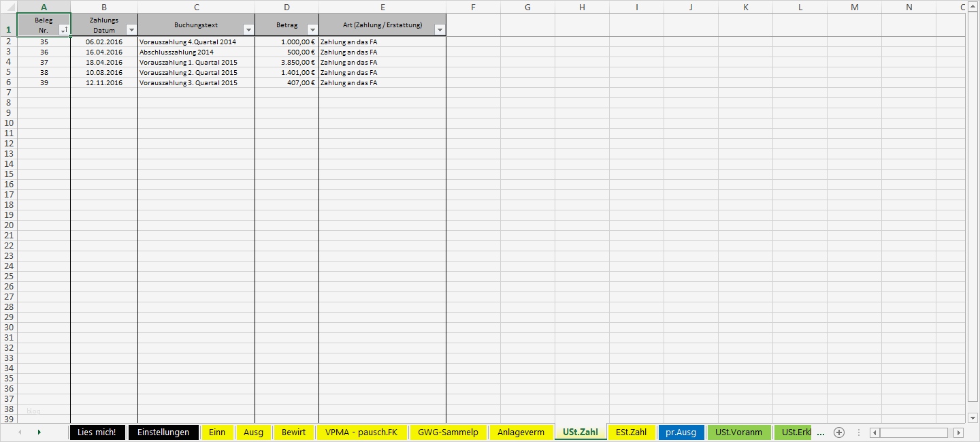Image resolution: width=980 pixels, height=442 pixels.
Task: Switch to the Einstellungen sheet tab
Action: tap(163, 432)
